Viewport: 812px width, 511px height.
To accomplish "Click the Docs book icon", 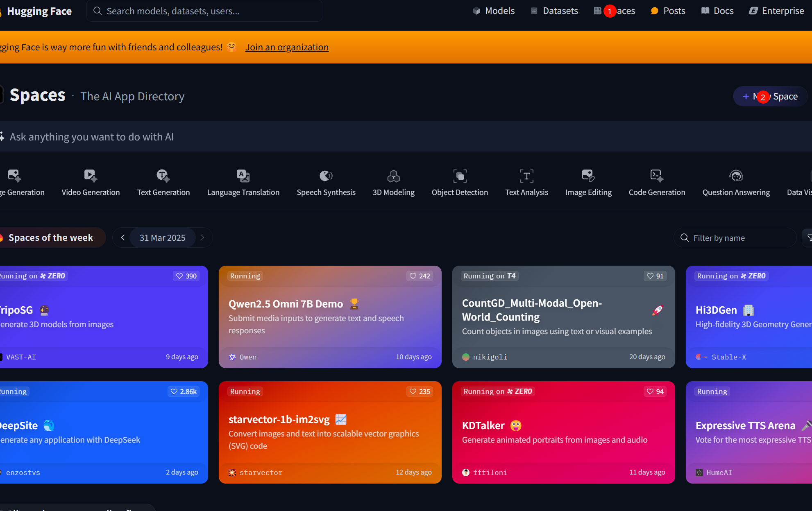I will [x=705, y=11].
